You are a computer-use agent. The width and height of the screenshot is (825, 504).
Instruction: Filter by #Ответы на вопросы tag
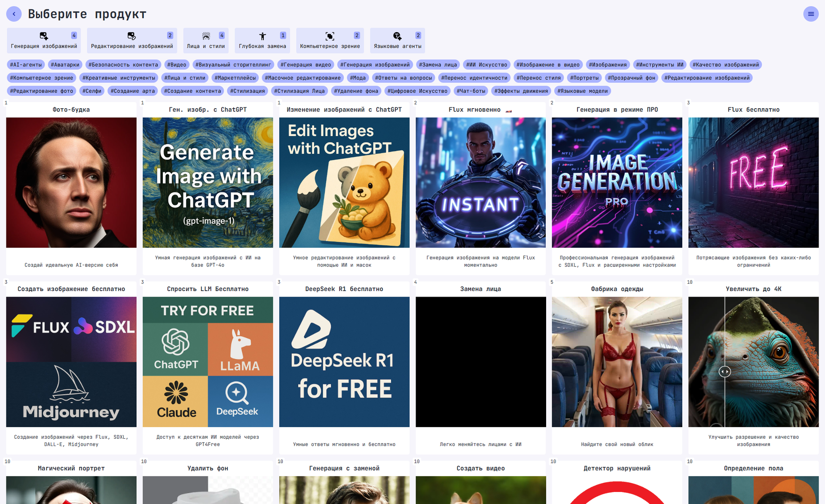(403, 78)
